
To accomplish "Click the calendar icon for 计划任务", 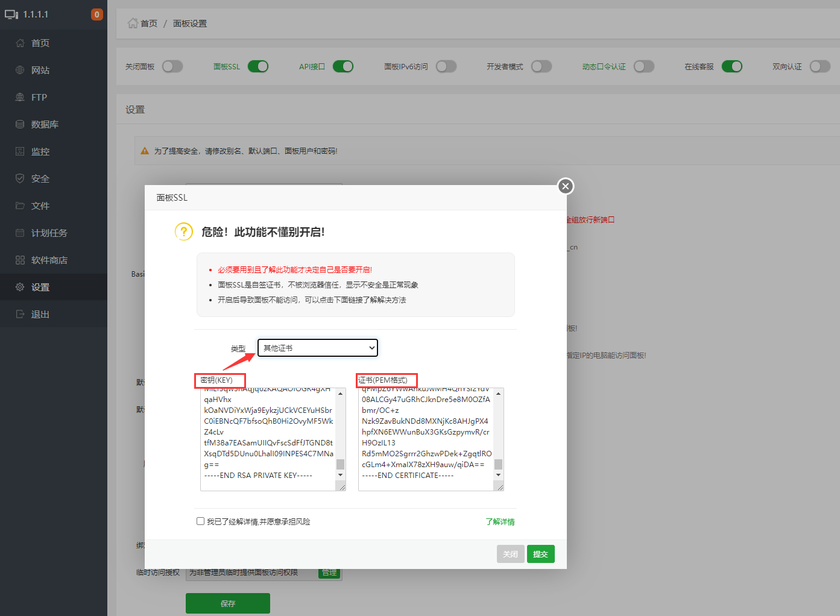I will pyautogui.click(x=20, y=233).
